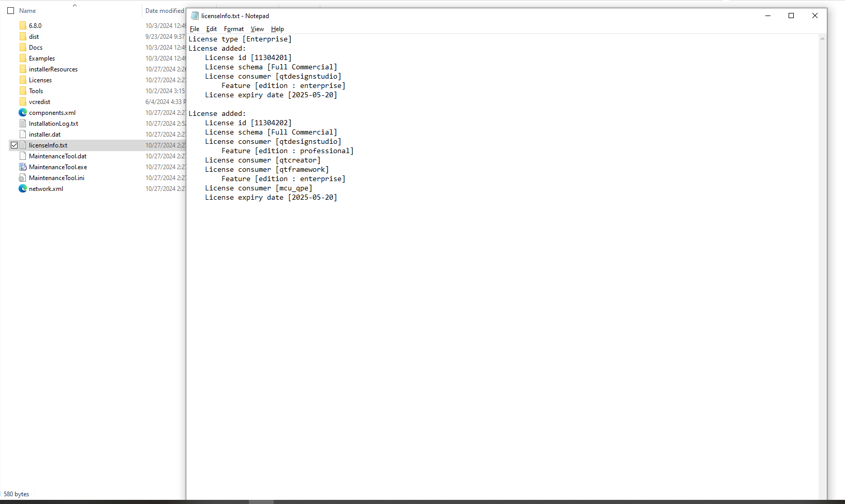Click Notepad's vertical scrollbar up arrow
The image size is (845, 504).
[822, 39]
